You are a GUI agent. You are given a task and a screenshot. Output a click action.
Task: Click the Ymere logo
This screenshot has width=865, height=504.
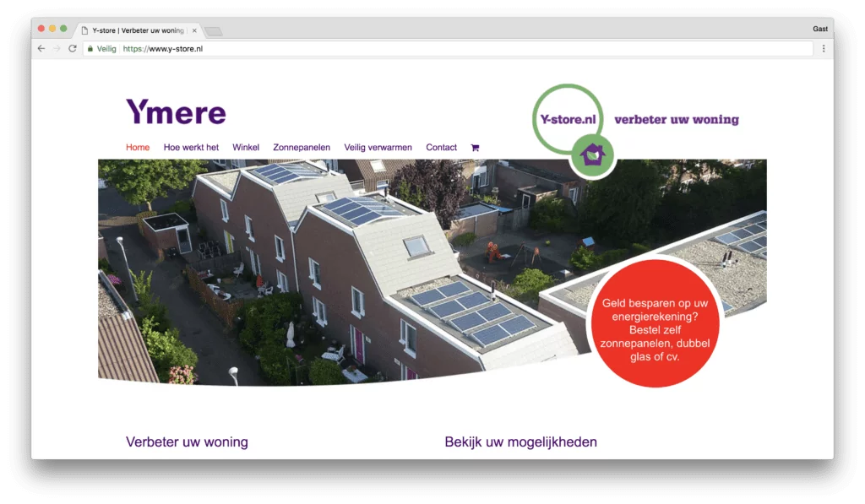coord(176,112)
